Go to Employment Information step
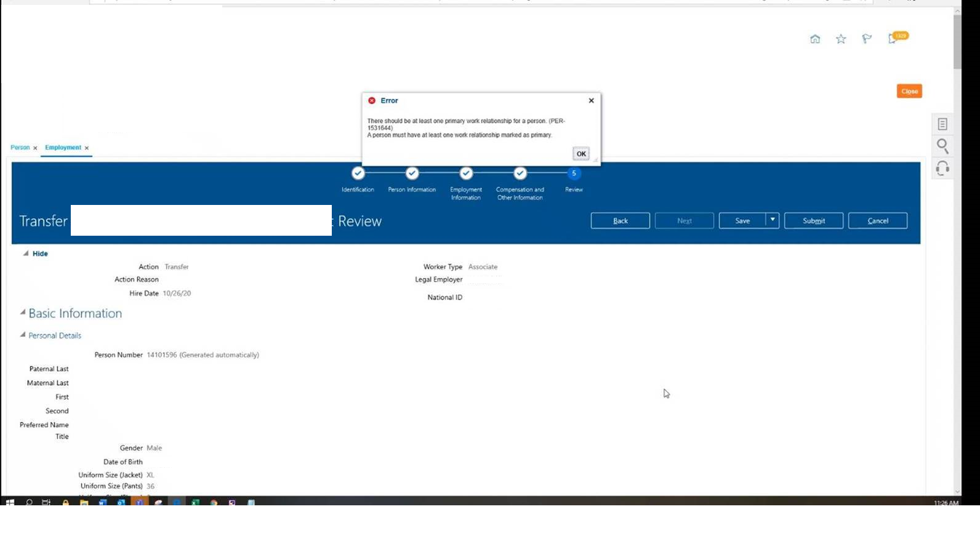Viewport: 980px width, 549px height. pyautogui.click(x=466, y=174)
